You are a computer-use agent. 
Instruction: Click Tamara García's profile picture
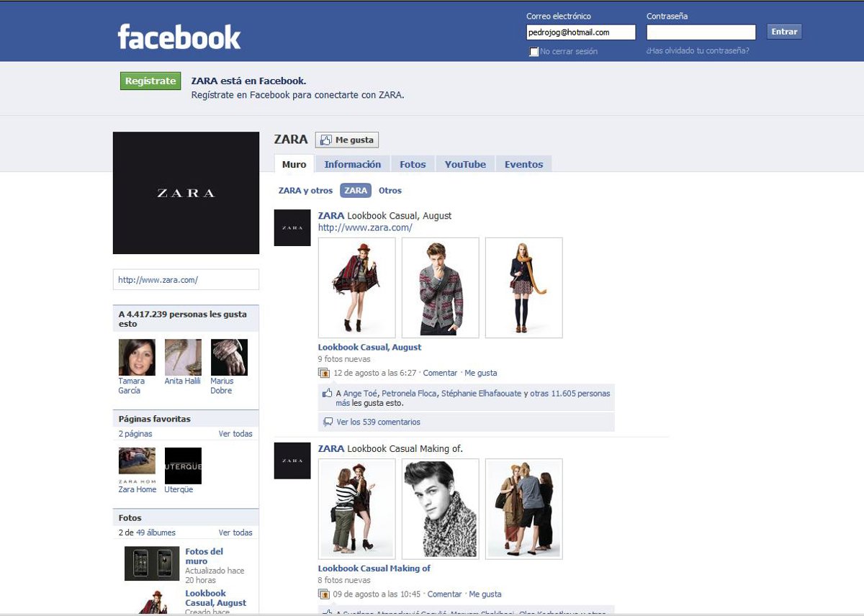[x=137, y=358]
